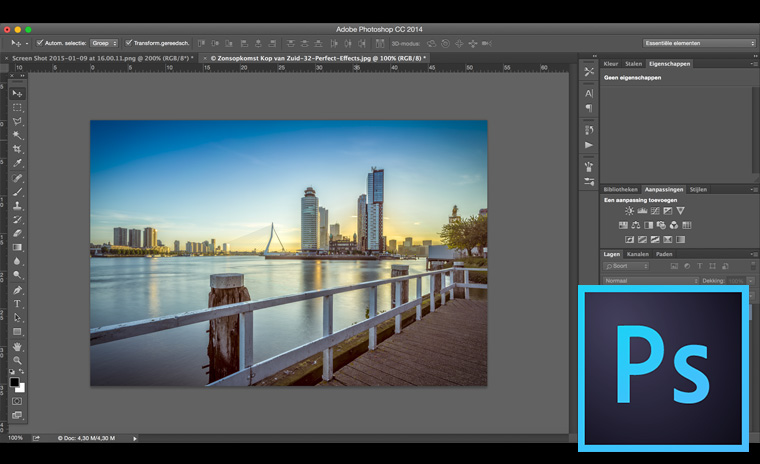Screen dimensions: 760x464
Task: Switch to the Kanalen tab
Action: [x=637, y=254]
